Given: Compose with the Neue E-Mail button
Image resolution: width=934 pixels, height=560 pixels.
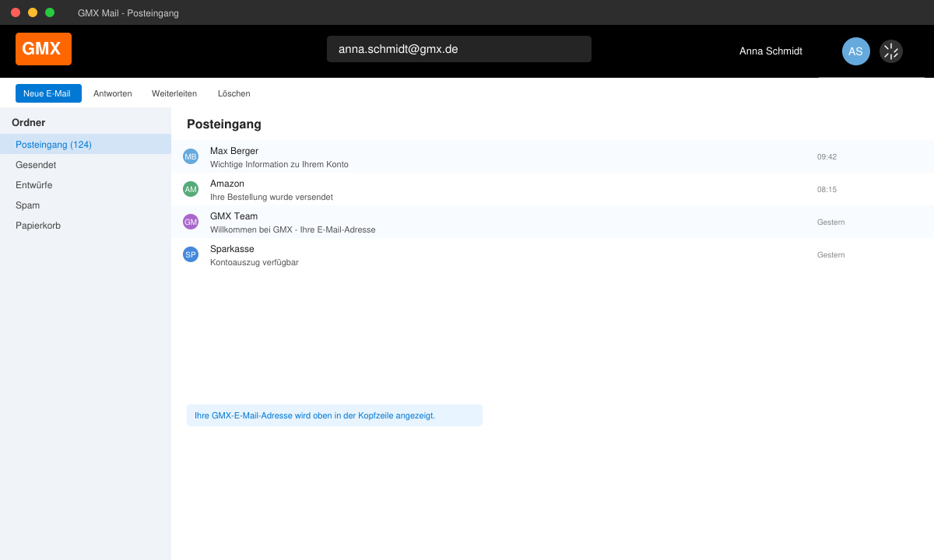Looking at the screenshot, I should click(x=48, y=93).
